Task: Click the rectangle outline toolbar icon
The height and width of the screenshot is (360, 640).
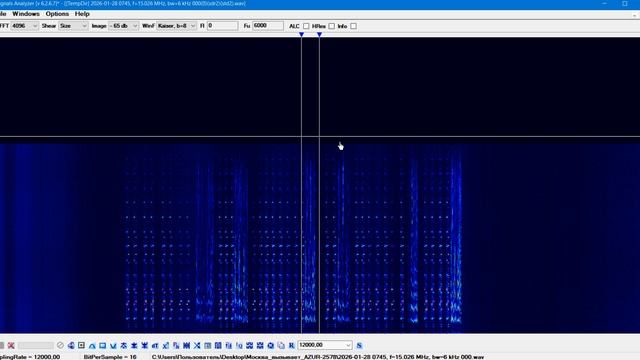Action: (x=102, y=345)
